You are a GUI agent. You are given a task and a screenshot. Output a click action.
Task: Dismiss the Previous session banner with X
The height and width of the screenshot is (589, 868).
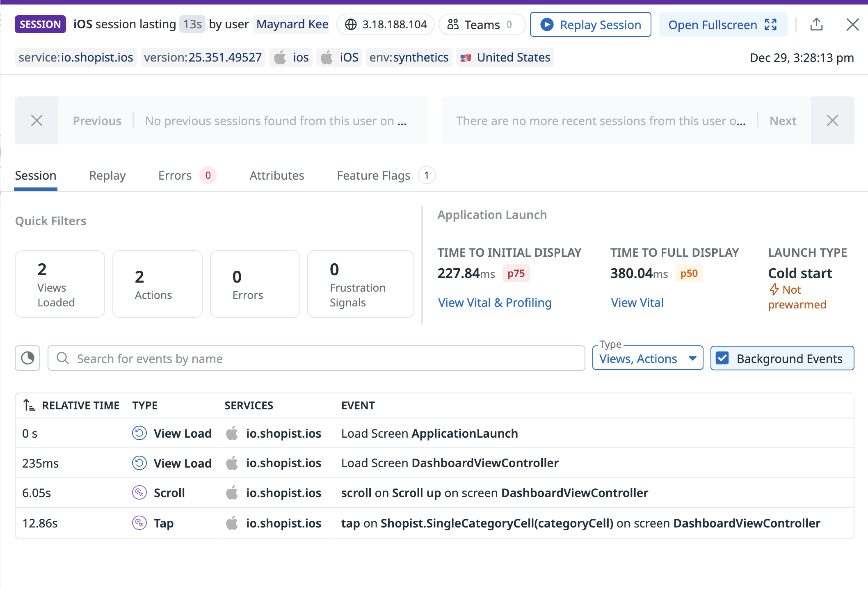[37, 121]
